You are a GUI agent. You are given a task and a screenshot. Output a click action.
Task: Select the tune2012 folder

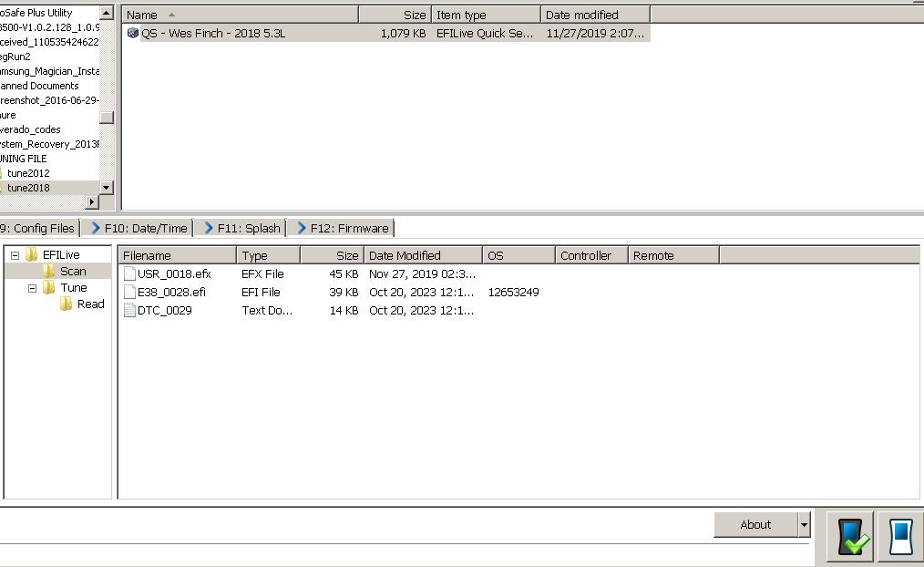(28, 173)
